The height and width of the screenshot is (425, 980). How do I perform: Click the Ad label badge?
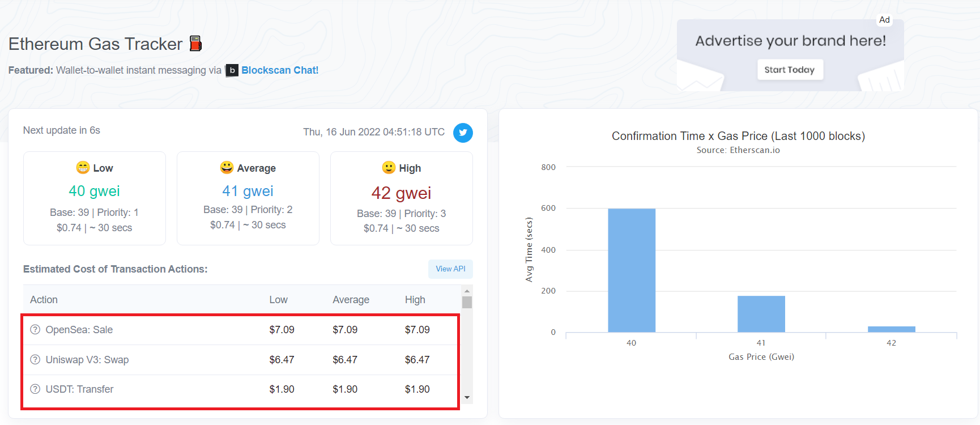pos(884,20)
